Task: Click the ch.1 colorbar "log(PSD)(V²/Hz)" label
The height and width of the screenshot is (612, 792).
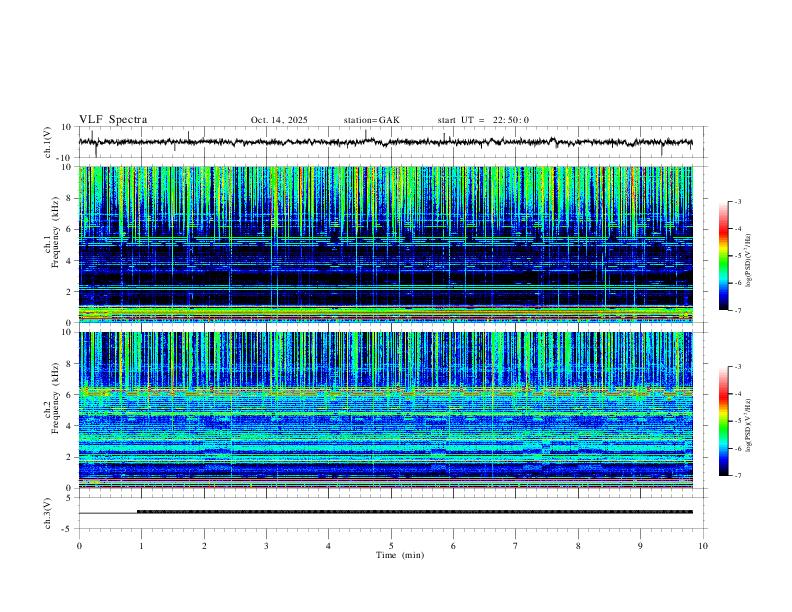Action: pos(749,260)
